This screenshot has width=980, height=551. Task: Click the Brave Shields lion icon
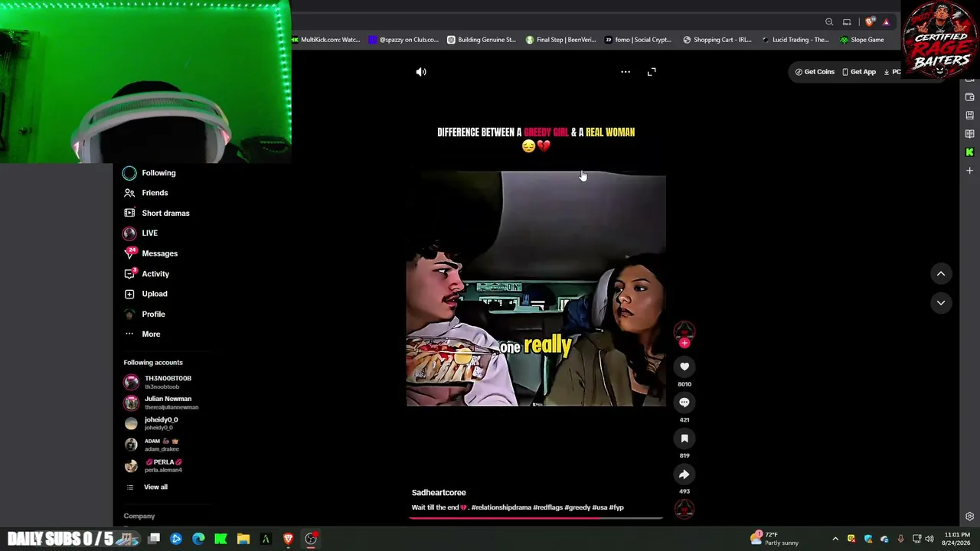coord(870,22)
